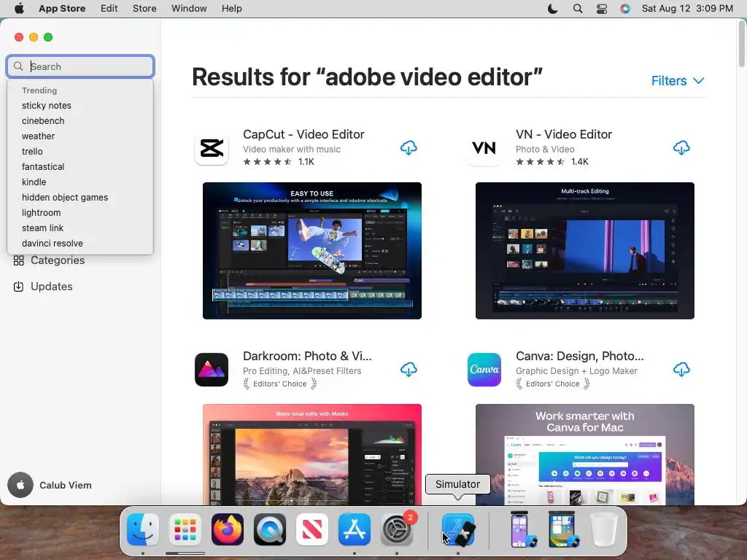747x560 pixels.
Task: Open Launchpad from the Dock
Action: (185, 529)
